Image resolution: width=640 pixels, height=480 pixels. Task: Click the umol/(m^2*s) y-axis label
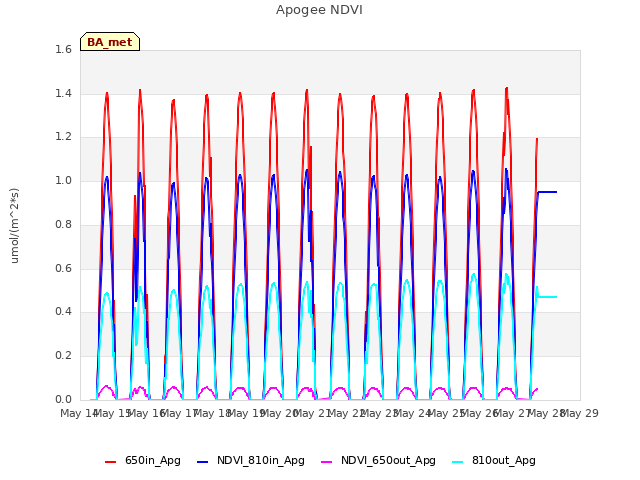coord(14,225)
